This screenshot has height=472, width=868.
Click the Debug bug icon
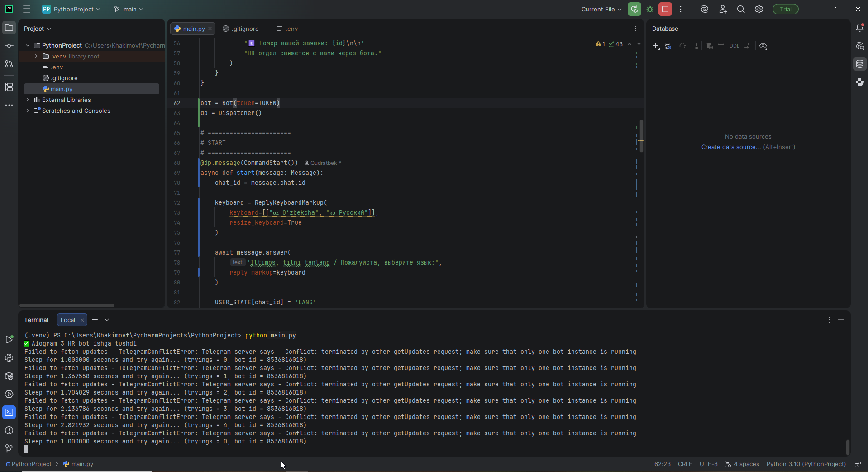tap(650, 9)
